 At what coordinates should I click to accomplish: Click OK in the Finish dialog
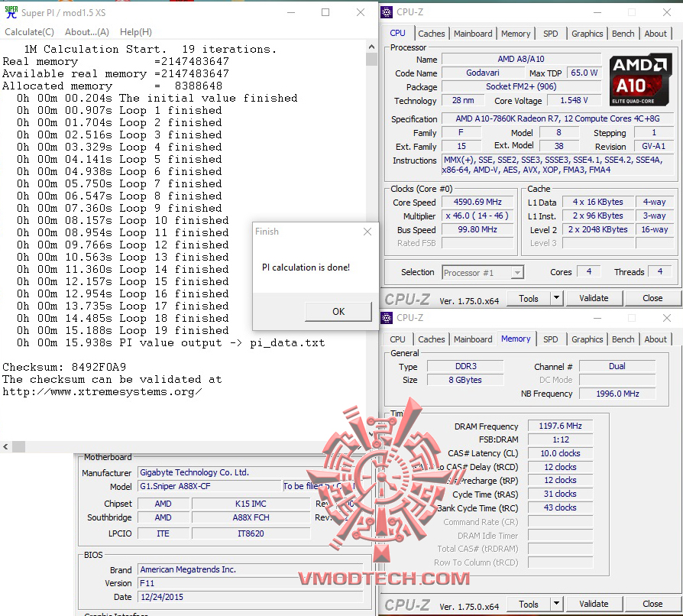point(338,312)
